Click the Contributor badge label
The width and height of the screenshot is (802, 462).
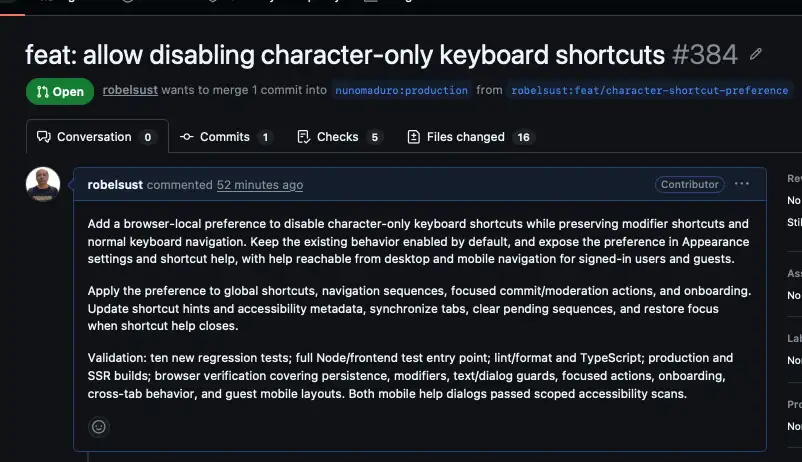coord(689,184)
